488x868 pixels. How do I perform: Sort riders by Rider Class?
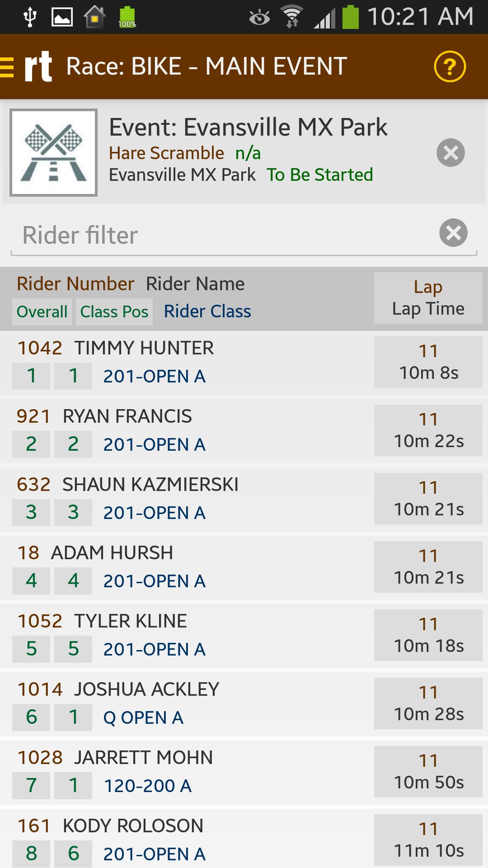click(207, 311)
